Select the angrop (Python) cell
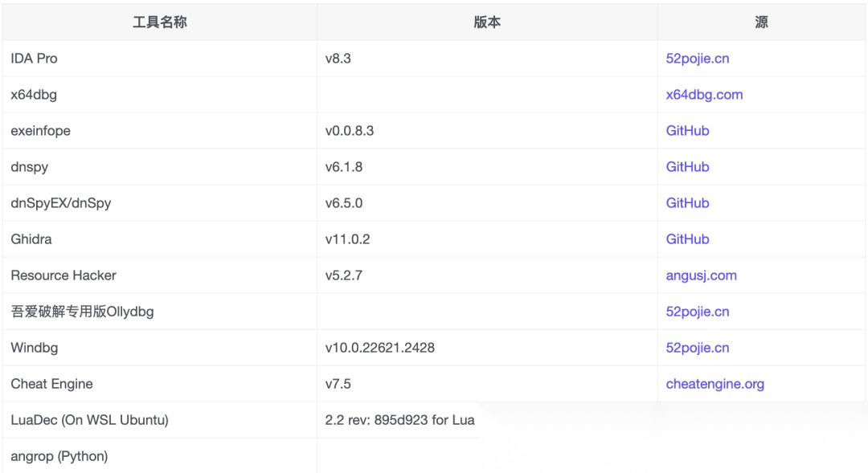The image size is (868, 473). point(159,456)
